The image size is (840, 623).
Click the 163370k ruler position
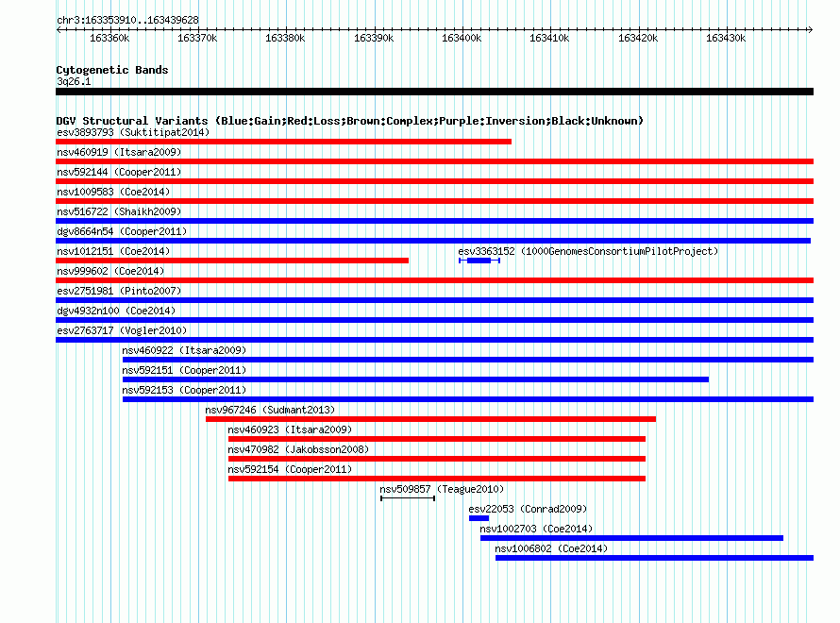pos(197,38)
